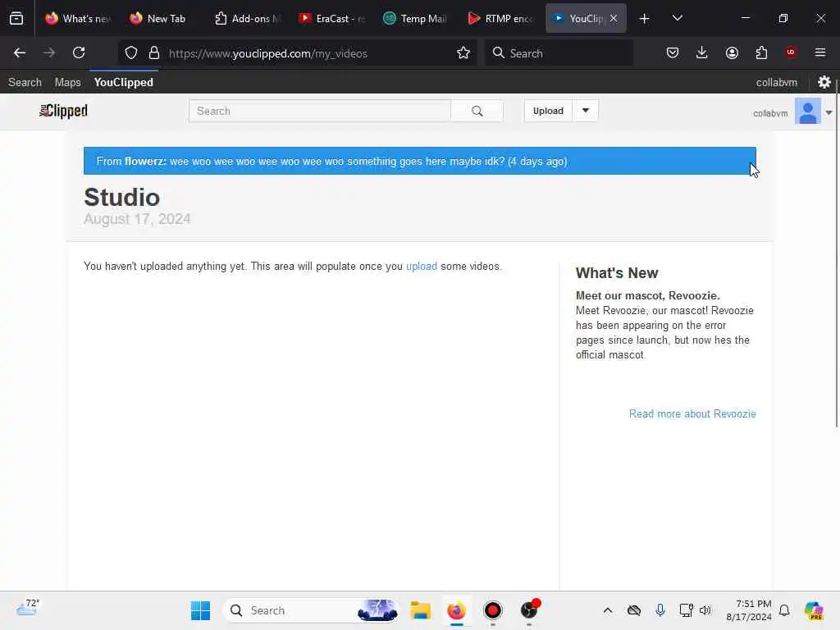Focus the YouClipped Search input field
The image size is (840, 630).
point(320,111)
